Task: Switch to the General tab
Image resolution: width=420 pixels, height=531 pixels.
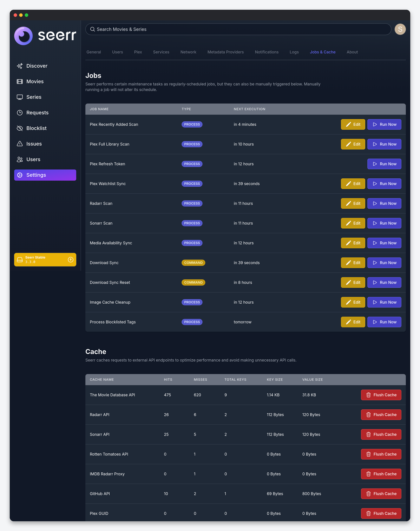Action: (x=94, y=52)
